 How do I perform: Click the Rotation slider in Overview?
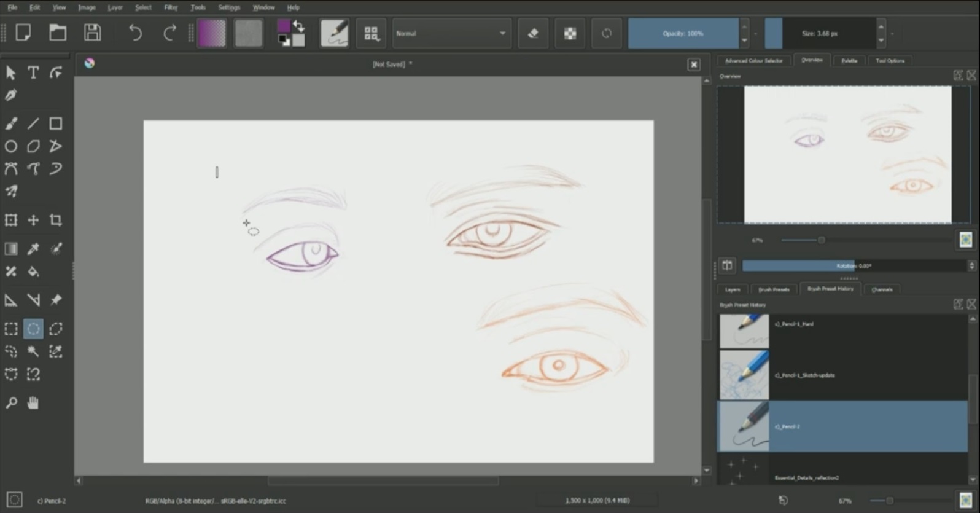[854, 265]
